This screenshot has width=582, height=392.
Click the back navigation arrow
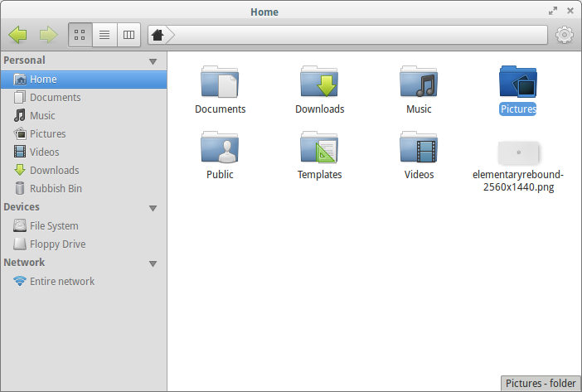(17, 35)
